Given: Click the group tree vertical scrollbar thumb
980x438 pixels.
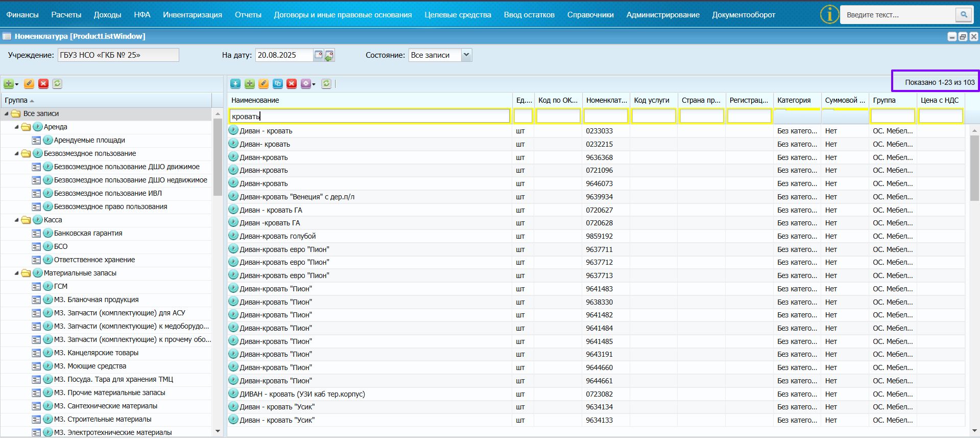Looking at the screenshot, I should tap(218, 156).
